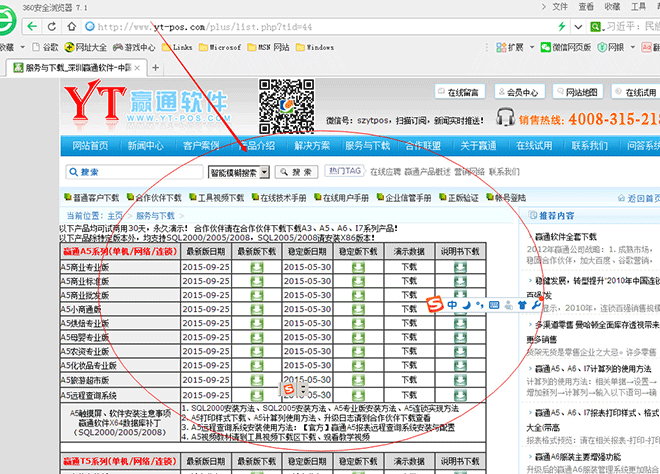Open the 文件 menu

[560, 7]
